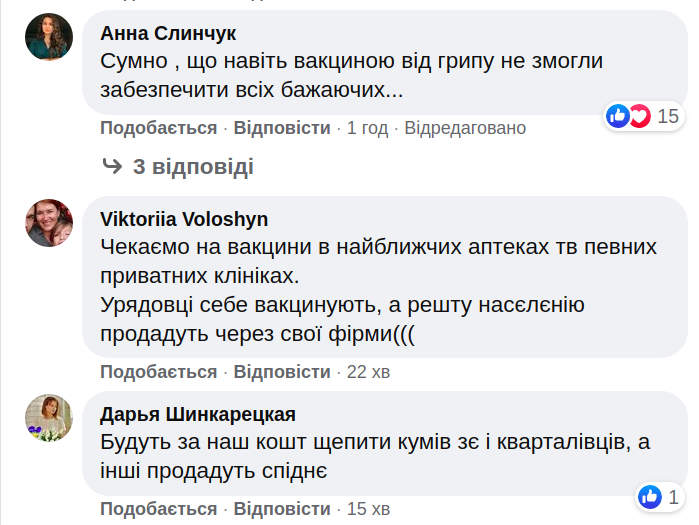Screen dimensions: 699x525
Task: Like Анна Слинчук's comment with Подобається
Action: tap(158, 128)
